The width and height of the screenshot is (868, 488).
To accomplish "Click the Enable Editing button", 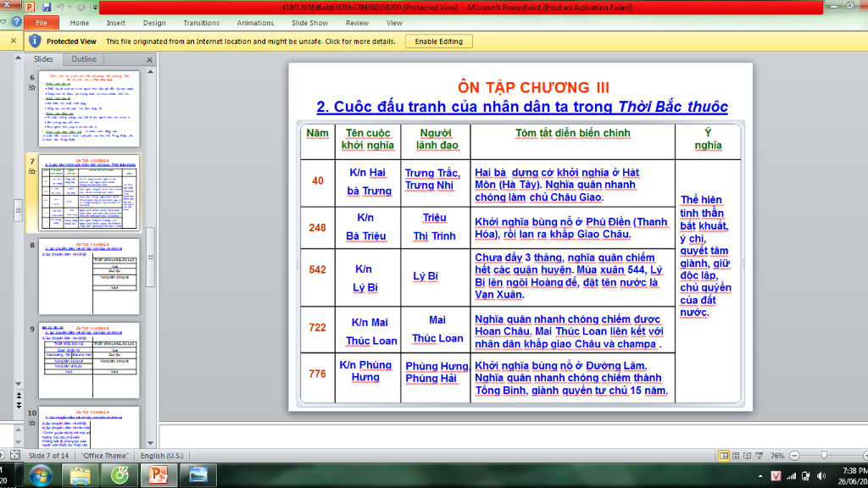I will 438,41.
